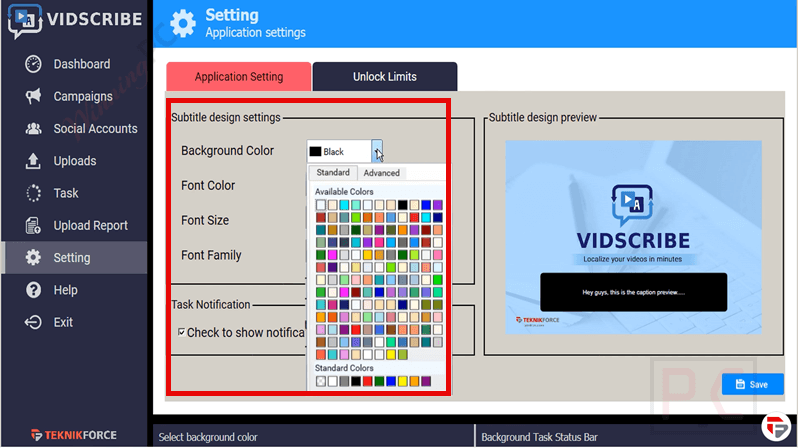Open the Background Color dropdown arrow
The width and height of the screenshot is (798, 448).
point(377,151)
